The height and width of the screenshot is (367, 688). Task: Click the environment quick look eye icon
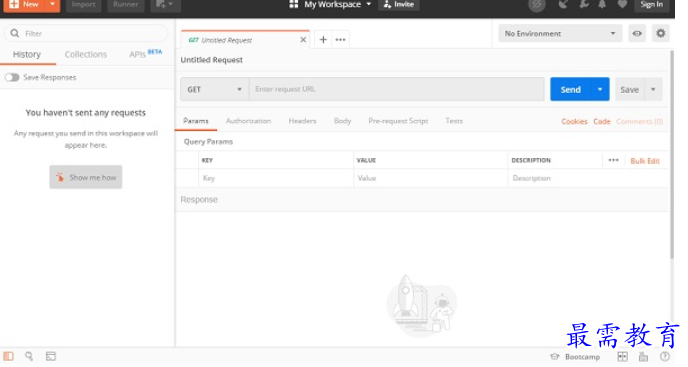pos(637,33)
